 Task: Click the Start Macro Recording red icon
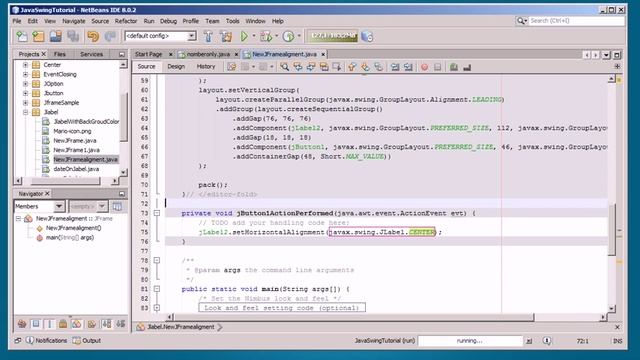[424, 67]
